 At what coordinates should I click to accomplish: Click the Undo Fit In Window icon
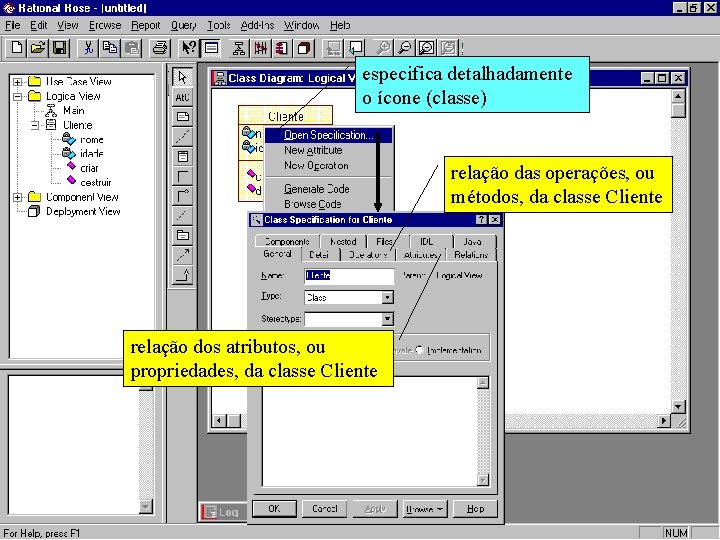pos(448,48)
